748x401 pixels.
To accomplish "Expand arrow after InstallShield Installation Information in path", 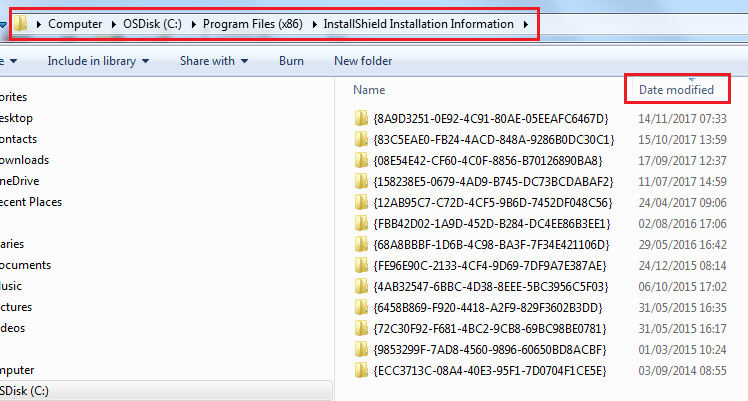I will (x=526, y=23).
